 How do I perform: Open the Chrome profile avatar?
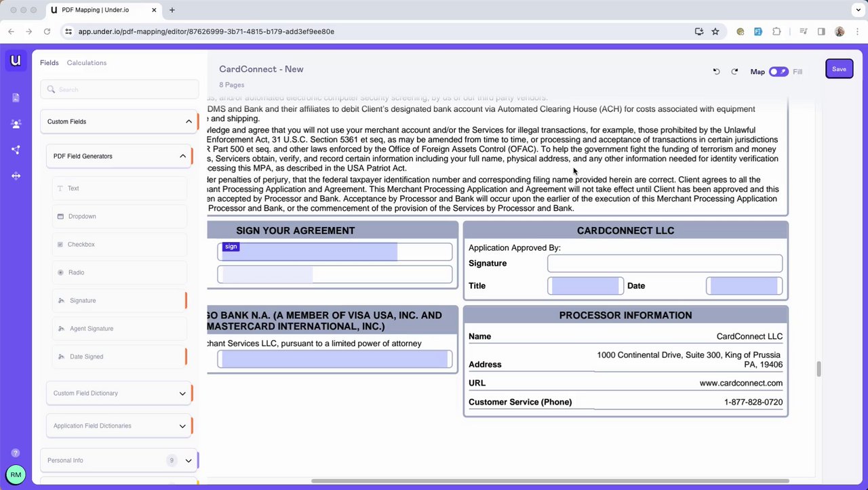point(840,31)
